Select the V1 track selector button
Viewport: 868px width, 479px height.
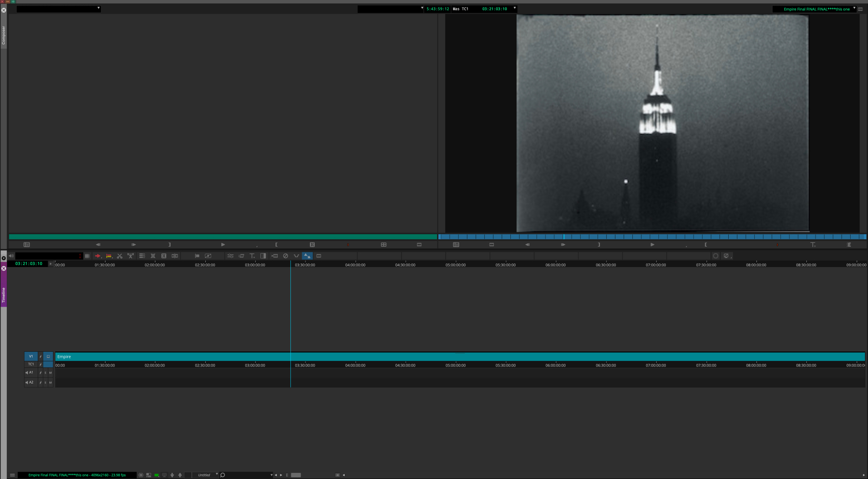click(x=31, y=357)
